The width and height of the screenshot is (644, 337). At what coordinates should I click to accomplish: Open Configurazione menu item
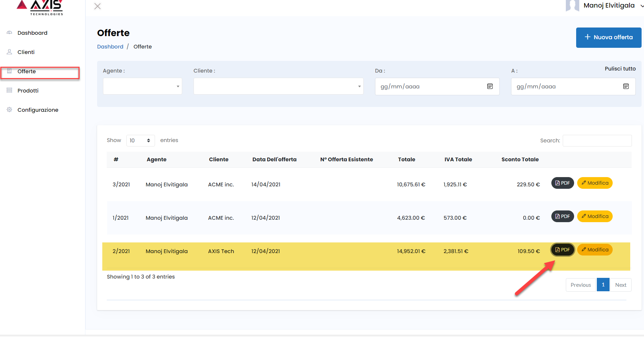(x=38, y=110)
